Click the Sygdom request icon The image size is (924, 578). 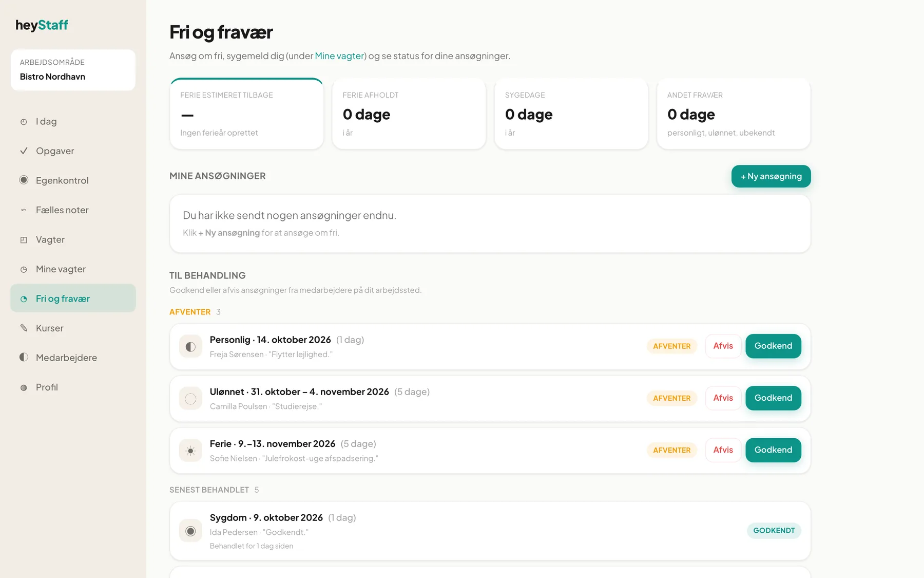(x=190, y=531)
